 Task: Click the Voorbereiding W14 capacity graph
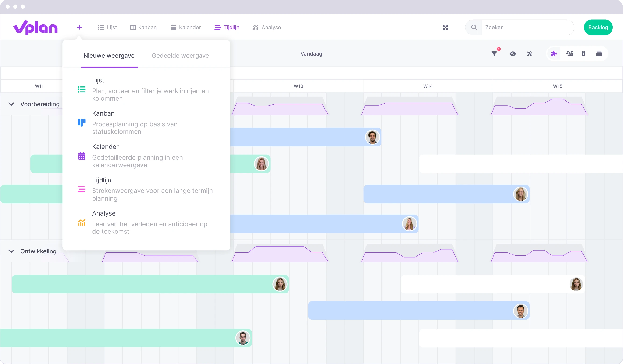[x=409, y=106]
